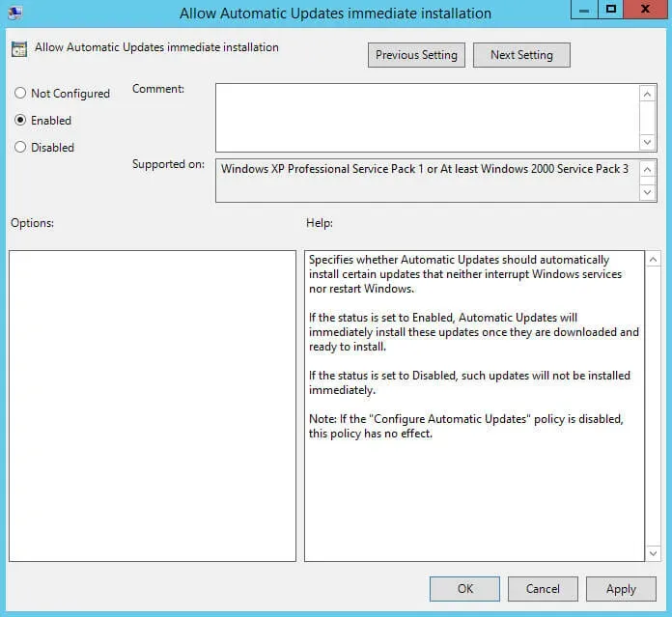Click the policy setting icon beside heading
The width and height of the screenshot is (672, 617).
19,49
